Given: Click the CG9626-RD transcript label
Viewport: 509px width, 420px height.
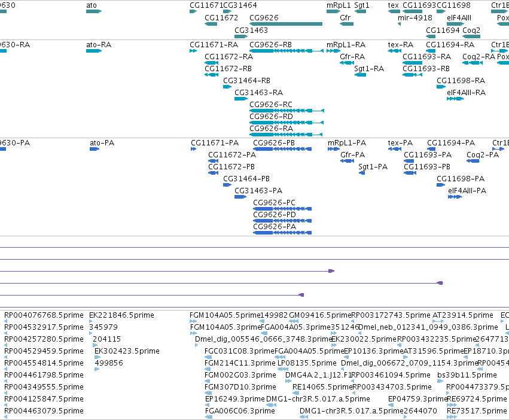Looking at the screenshot, I should point(271,117).
